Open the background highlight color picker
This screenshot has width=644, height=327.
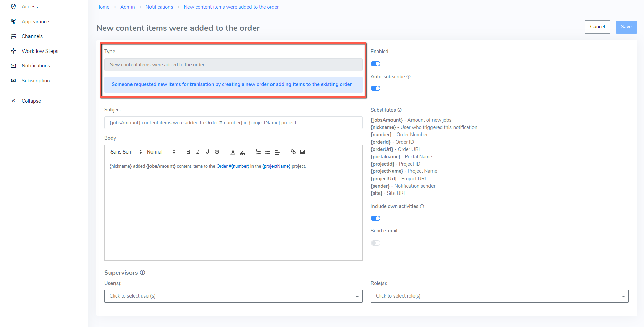click(x=242, y=152)
